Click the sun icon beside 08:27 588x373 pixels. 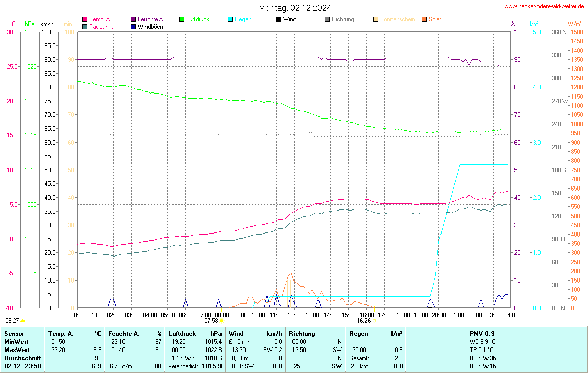coord(23,321)
